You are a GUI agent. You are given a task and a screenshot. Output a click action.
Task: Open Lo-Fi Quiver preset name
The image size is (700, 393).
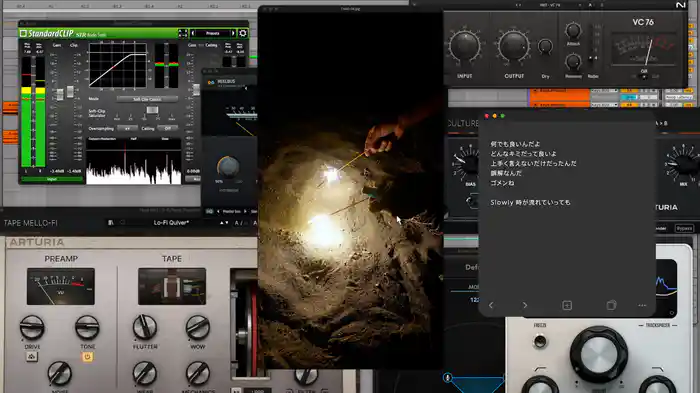(x=171, y=222)
